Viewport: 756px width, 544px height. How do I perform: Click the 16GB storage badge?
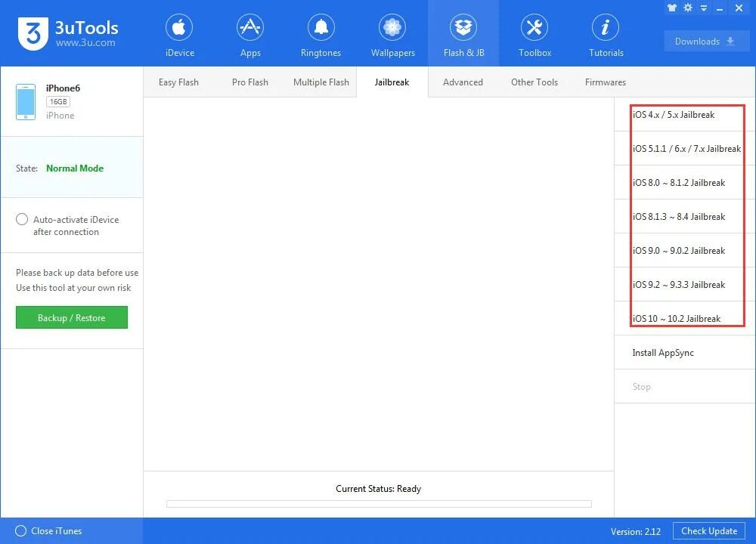pos(58,102)
